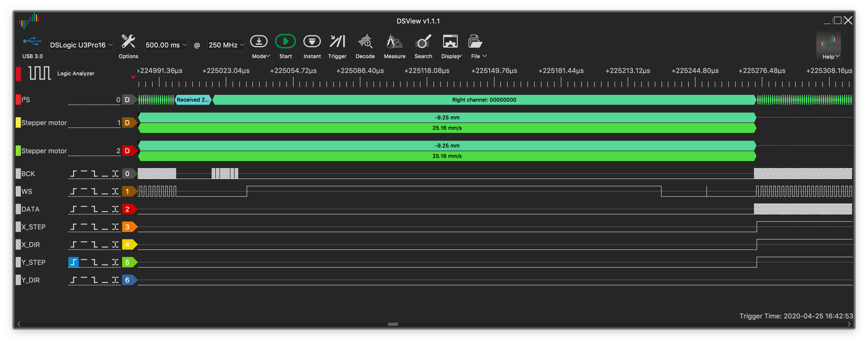Open the DSLogic U3Pro16 device dropdown
The height and width of the screenshot is (344, 868).
click(81, 45)
